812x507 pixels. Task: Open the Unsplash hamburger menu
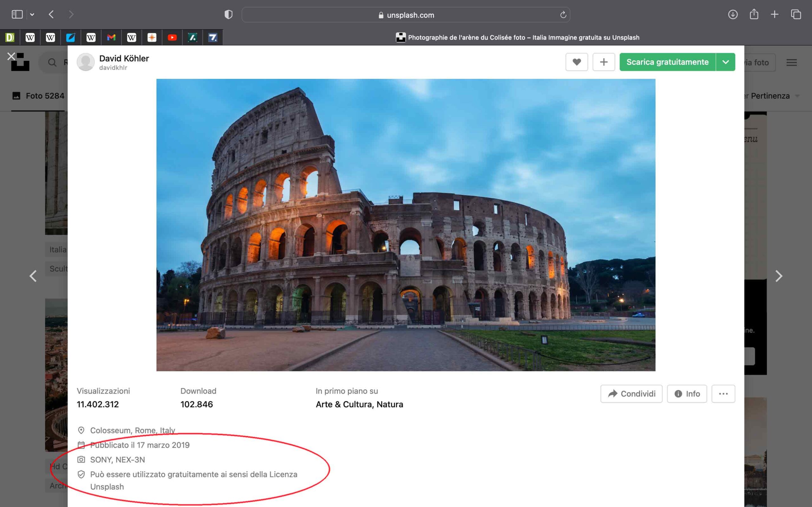coord(792,62)
